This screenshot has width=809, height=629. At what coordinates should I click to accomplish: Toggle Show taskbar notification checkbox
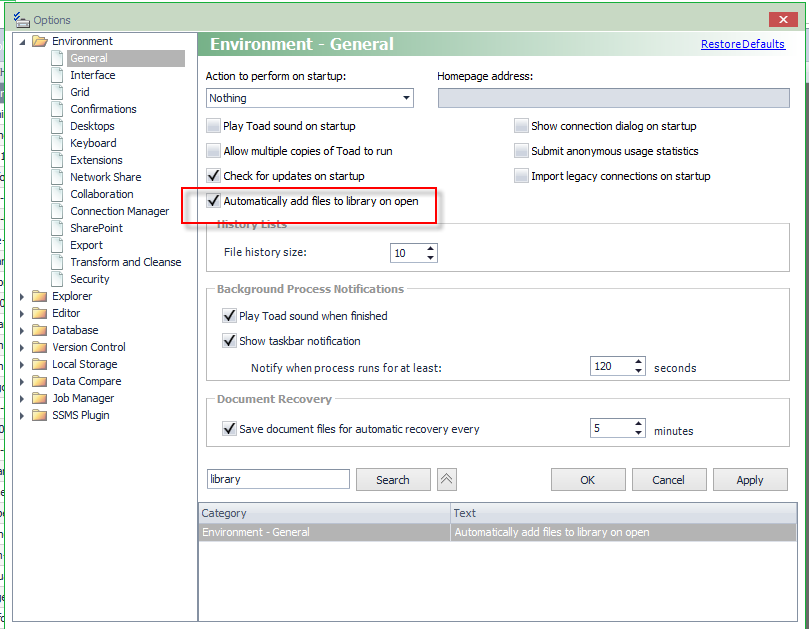click(x=229, y=341)
